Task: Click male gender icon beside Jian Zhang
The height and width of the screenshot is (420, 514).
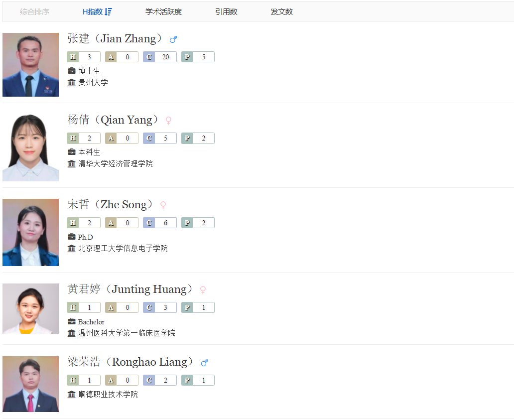Action: tap(173, 40)
